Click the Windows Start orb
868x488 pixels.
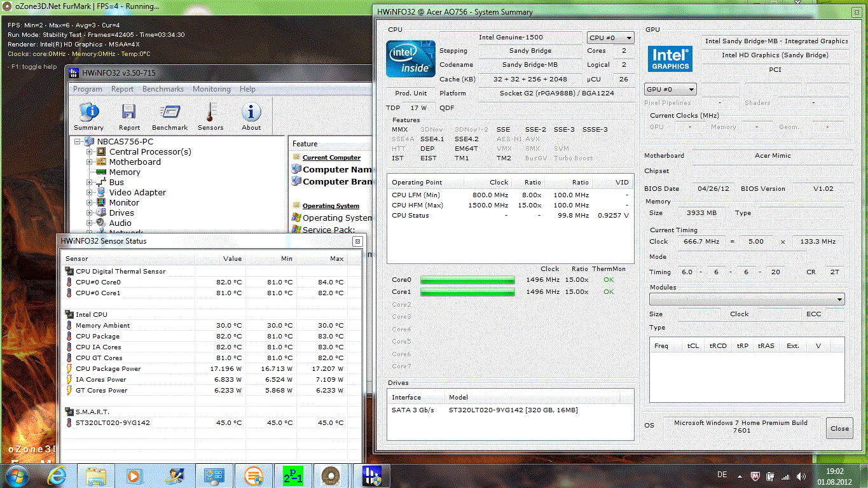[17, 475]
